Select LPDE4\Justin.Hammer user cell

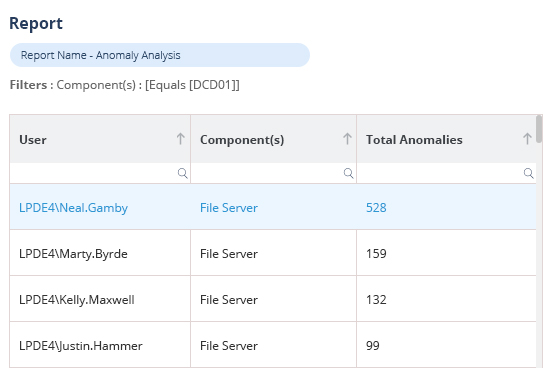100,345
